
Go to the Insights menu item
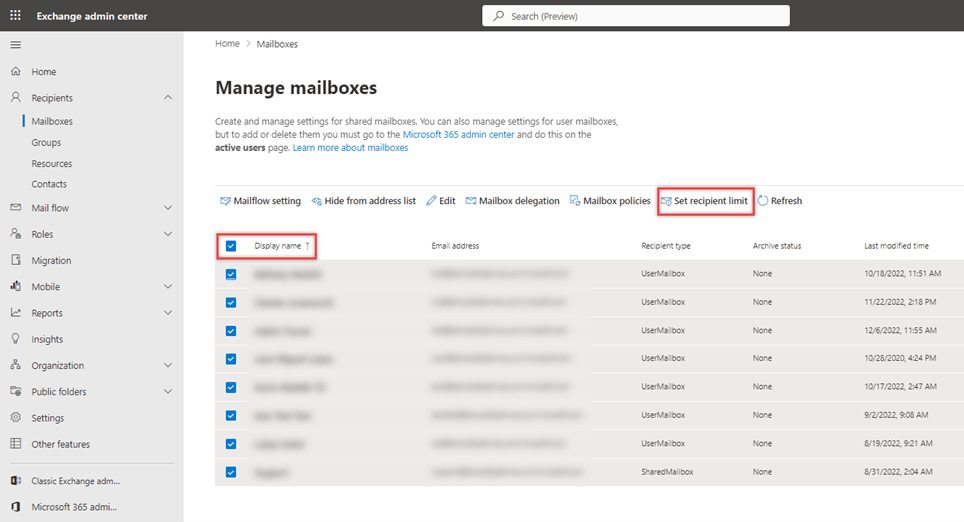(47, 339)
